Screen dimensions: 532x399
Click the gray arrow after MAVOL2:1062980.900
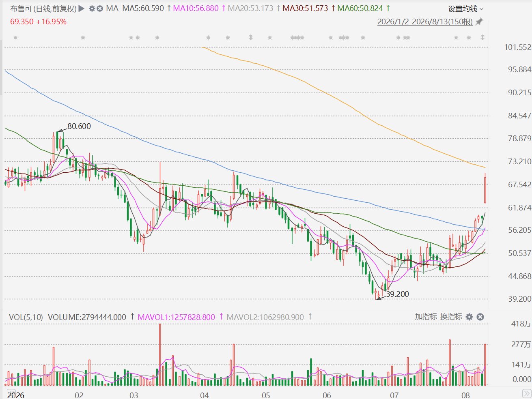pyautogui.click(x=310, y=317)
